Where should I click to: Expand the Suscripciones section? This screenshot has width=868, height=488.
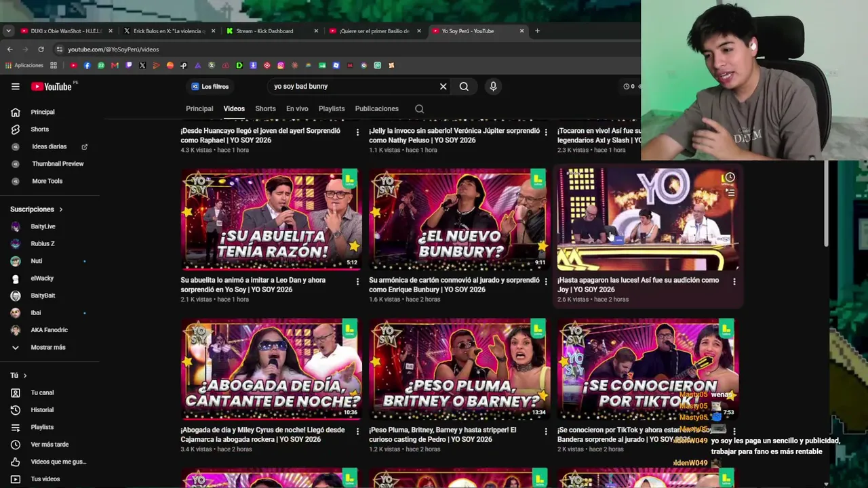tap(36, 209)
